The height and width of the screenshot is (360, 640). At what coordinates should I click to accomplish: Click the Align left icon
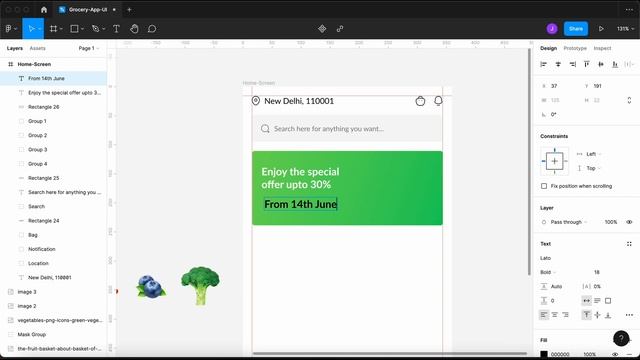pyautogui.click(x=544, y=64)
